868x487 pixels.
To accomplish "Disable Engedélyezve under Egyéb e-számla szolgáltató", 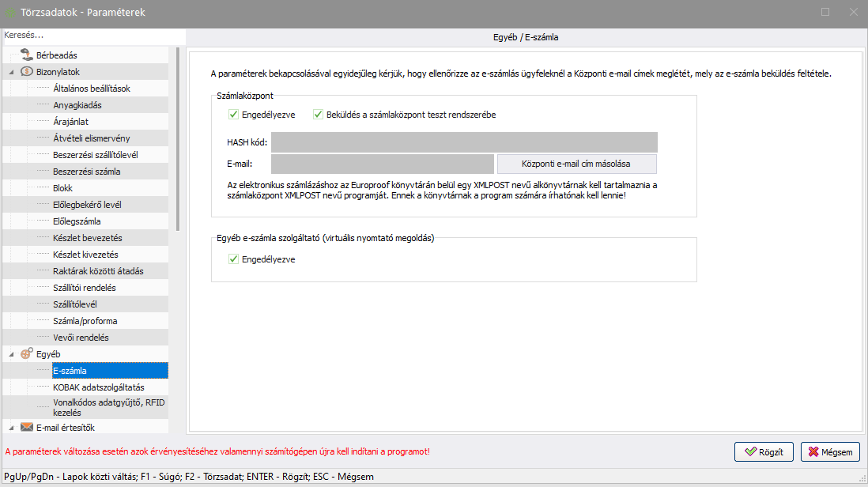I will 233,259.
